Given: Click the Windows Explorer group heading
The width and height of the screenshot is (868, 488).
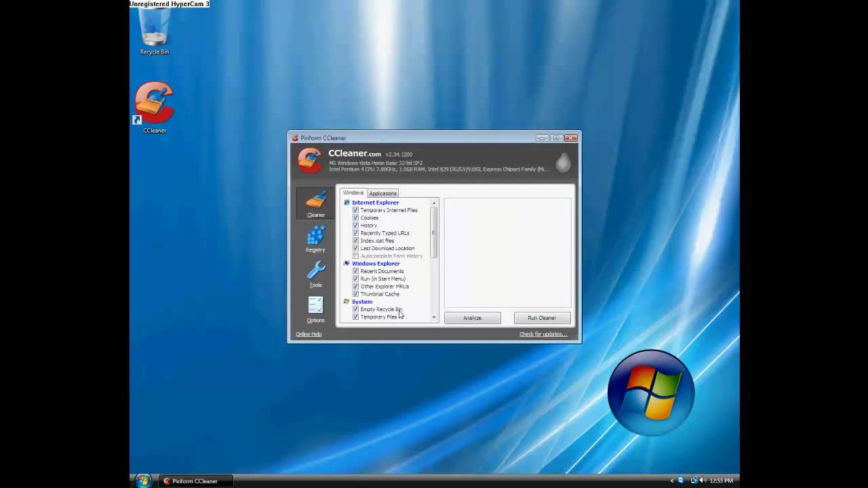Looking at the screenshot, I should pyautogui.click(x=376, y=264).
